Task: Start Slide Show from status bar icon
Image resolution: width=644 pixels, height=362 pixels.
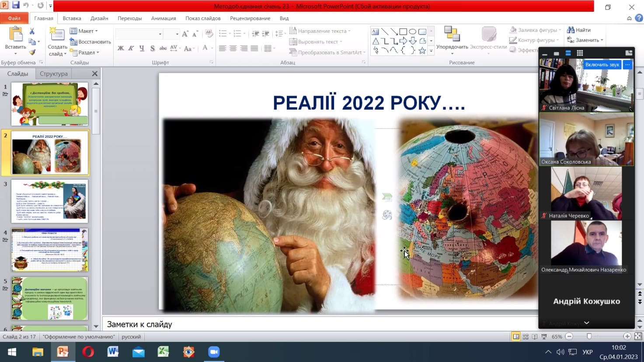Action: [x=544, y=337]
